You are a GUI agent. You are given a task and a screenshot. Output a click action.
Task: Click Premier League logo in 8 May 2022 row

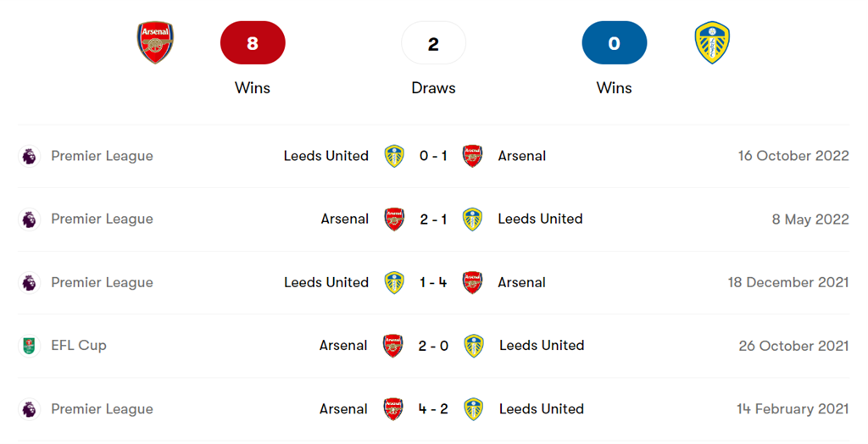pyautogui.click(x=30, y=219)
